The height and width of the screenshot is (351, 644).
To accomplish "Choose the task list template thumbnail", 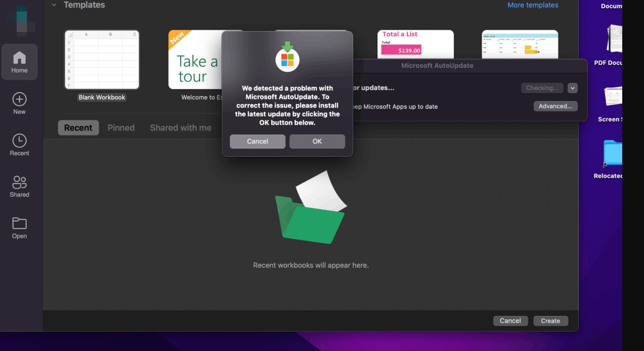I will (520, 44).
